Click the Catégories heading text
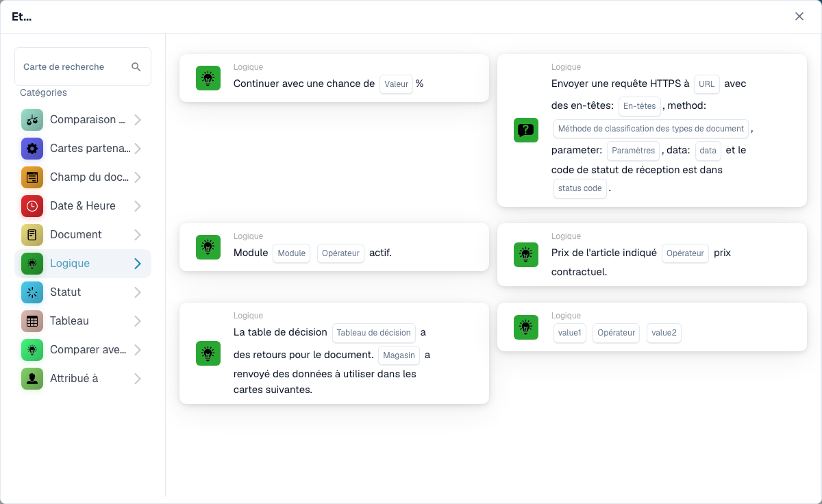 point(43,92)
